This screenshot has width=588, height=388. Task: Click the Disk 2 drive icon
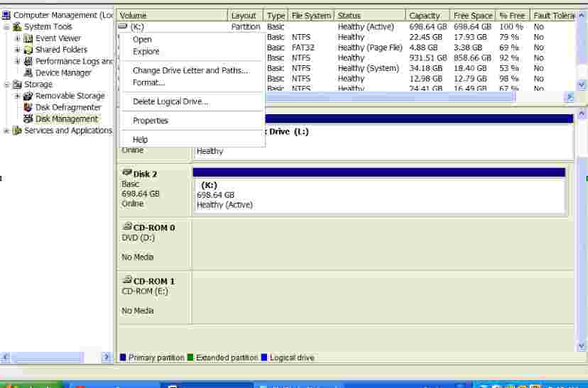[127, 172]
